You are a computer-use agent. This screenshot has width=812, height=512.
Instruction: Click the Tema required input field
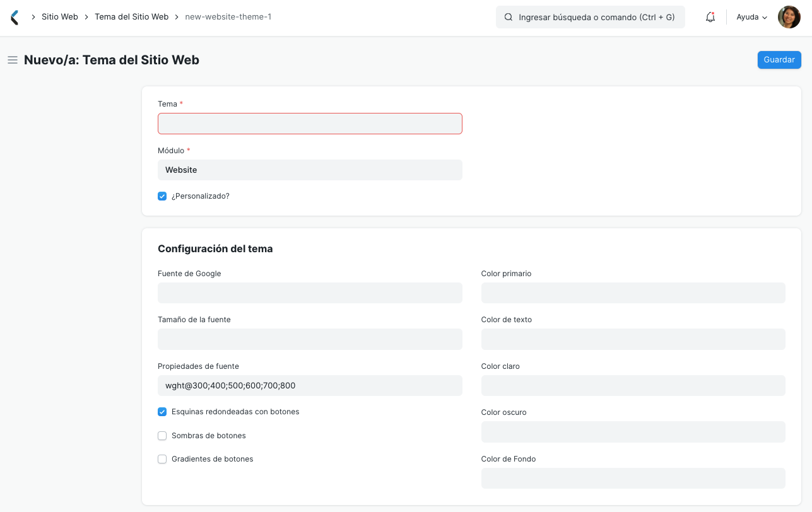310,124
